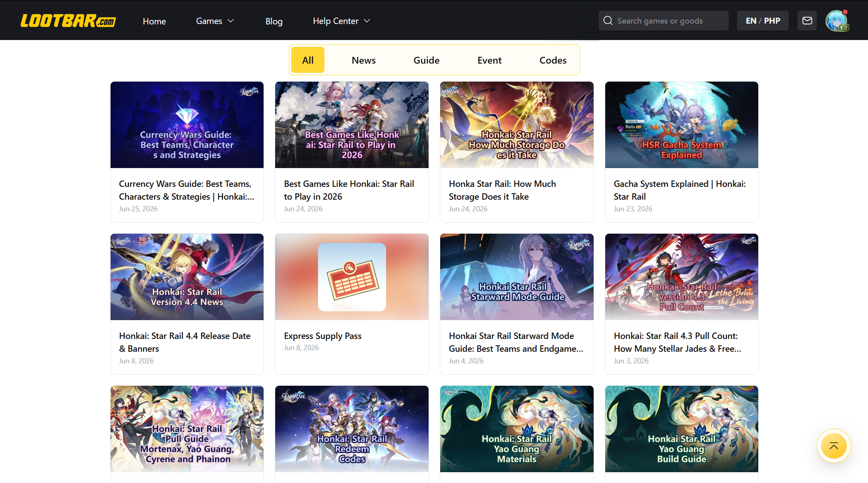Select the All filter tab
Screen dimensions: 868x483
[308, 60]
